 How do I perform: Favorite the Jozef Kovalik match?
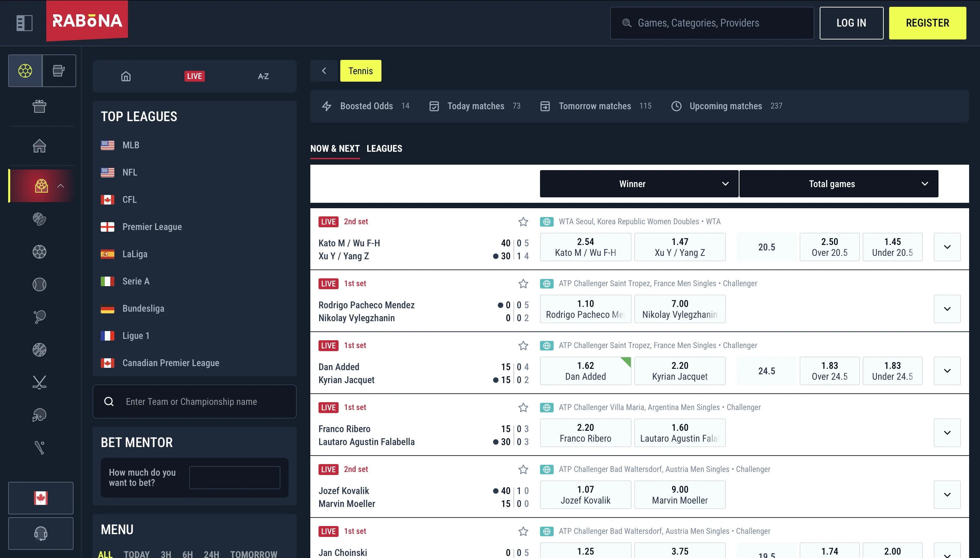[523, 470]
